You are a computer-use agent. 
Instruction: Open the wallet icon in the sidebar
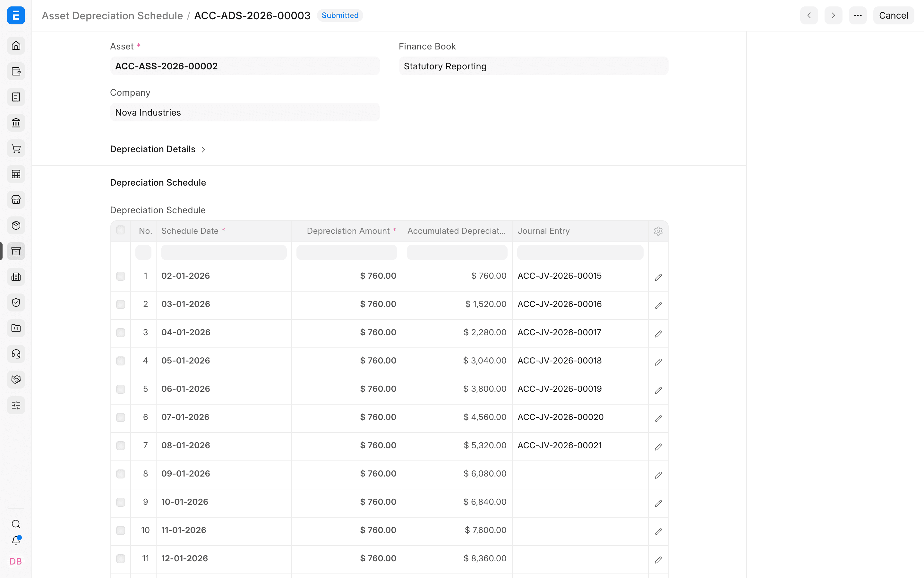(16, 71)
